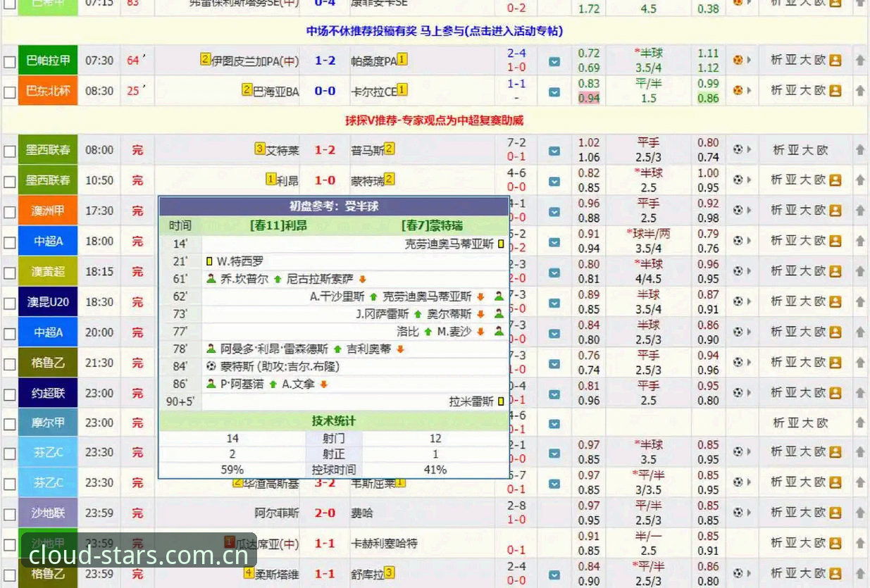Expand blue dropdown in 摩尔甲 row
This screenshot has width=870, height=588.
coord(554,424)
